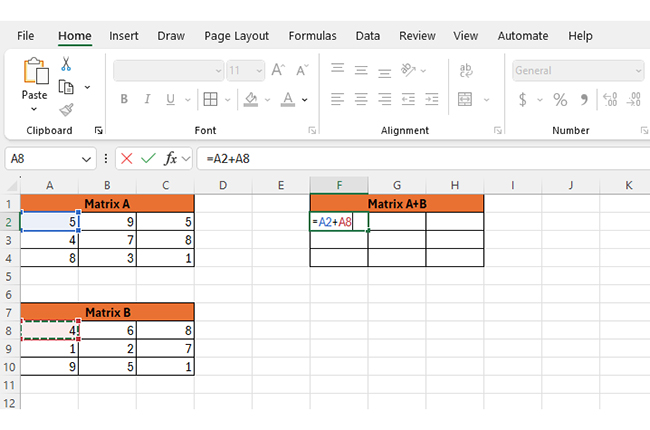Image resolution: width=650 pixels, height=430 pixels.
Task: Click the Format Painter brush icon
Action: [x=66, y=109]
